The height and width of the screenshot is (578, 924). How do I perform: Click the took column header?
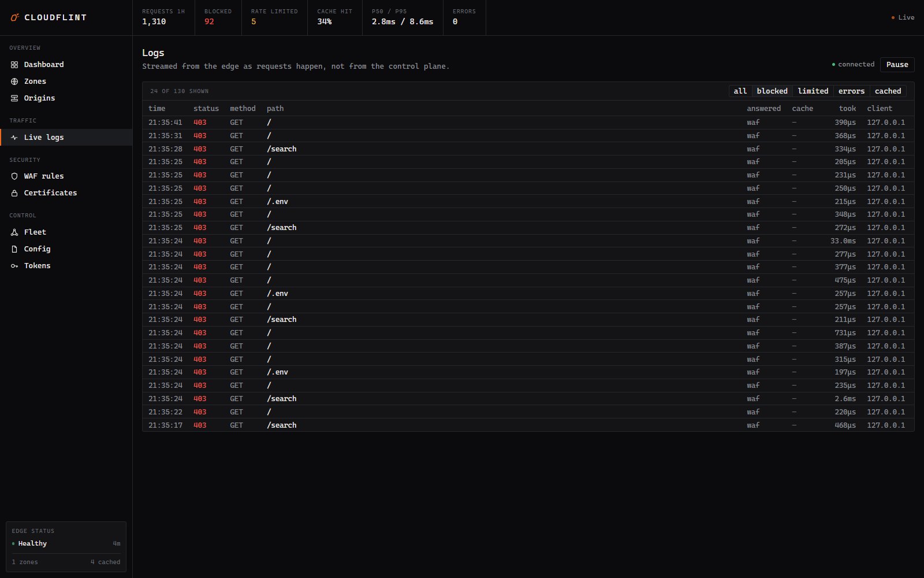pos(848,109)
